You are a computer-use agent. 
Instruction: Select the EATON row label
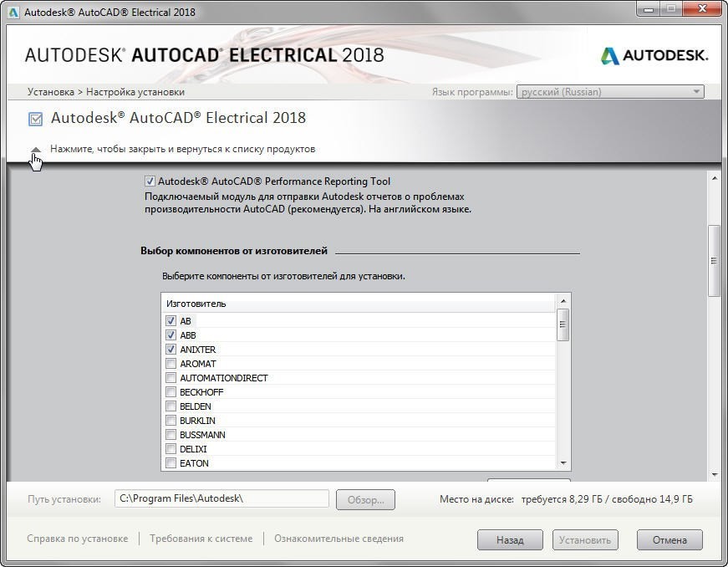(x=194, y=463)
